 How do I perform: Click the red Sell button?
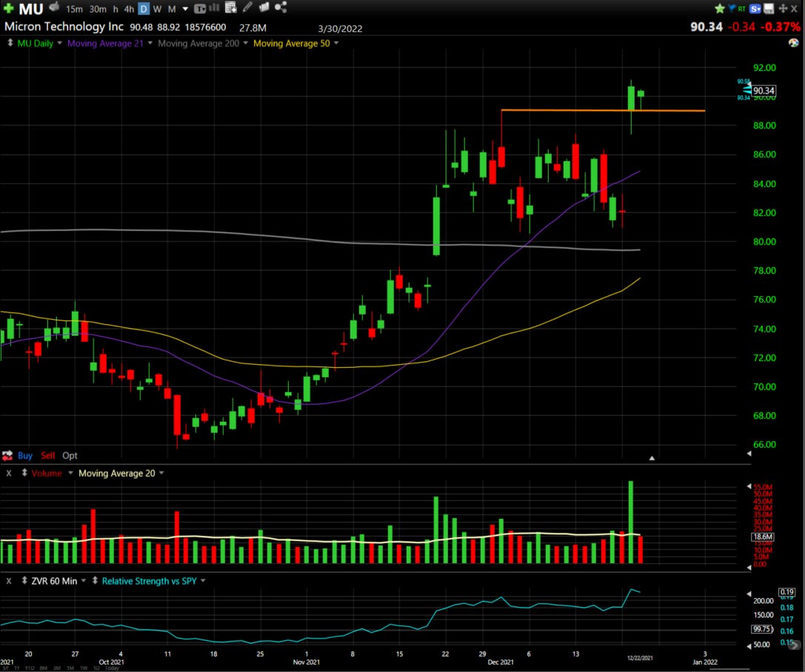pos(47,455)
